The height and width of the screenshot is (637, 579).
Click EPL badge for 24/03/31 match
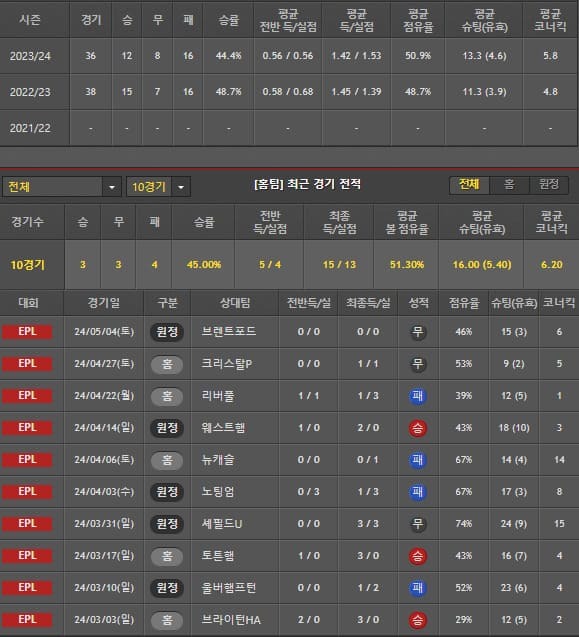coord(27,524)
